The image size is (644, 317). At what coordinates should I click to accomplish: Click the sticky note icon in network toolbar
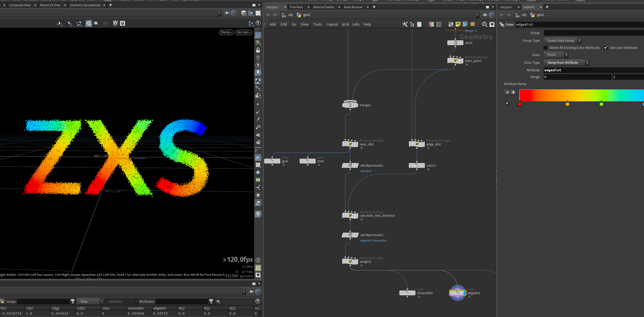(458, 24)
